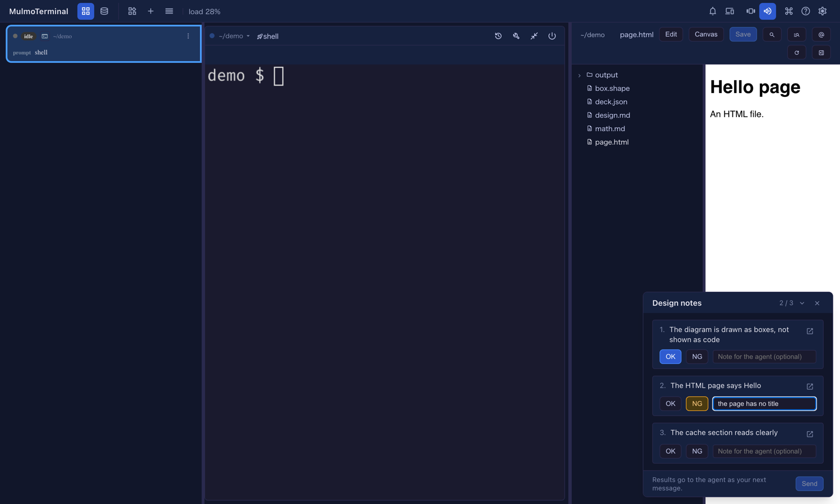Image resolution: width=840 pixels, height=504 pixels.
Task: Open the help question mark icon
Action: (806, 11)
